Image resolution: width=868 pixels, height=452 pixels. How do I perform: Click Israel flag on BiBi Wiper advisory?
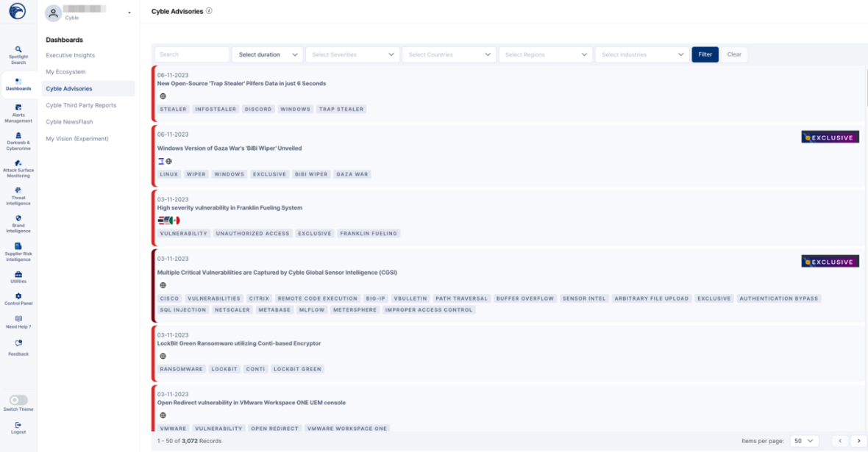pyautogui.click(x=161, y=162)
